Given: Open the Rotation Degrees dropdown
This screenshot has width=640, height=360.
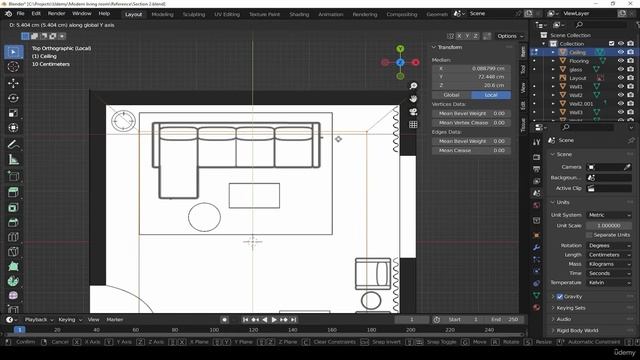Looking at the screenshot, I should pyautogui.click(x=609, y=246).
